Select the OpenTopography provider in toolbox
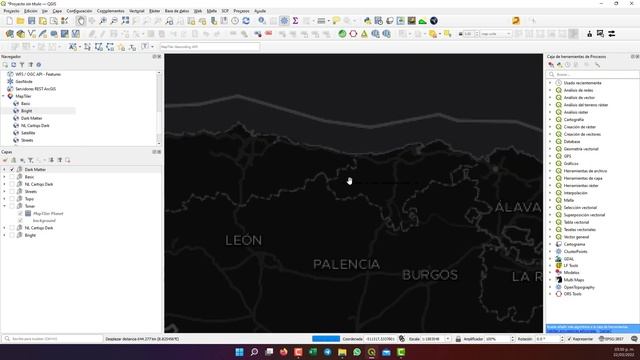Screen dimensions: 640x360 [x=579, y=287]
